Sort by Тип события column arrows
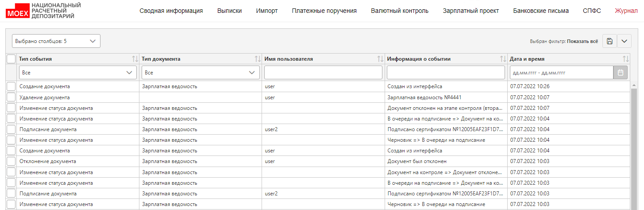Image resolution: width=644 pixels, height=210 pixels. pos(135,59)
